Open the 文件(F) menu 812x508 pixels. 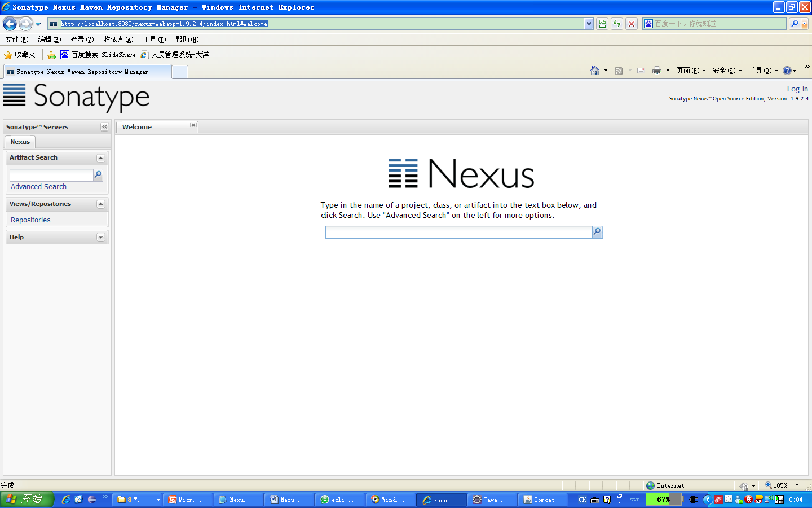(17, 40)
